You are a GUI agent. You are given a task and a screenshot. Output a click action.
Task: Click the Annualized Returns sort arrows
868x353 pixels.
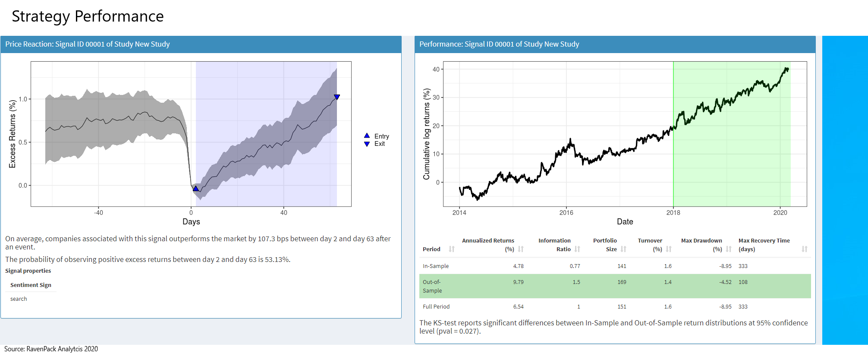tap(521, 249)
